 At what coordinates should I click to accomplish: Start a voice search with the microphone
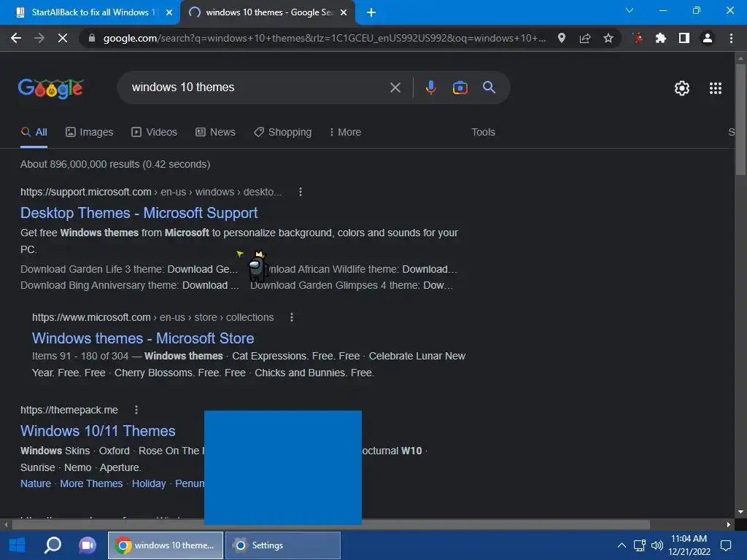click(x=430, y=87)
